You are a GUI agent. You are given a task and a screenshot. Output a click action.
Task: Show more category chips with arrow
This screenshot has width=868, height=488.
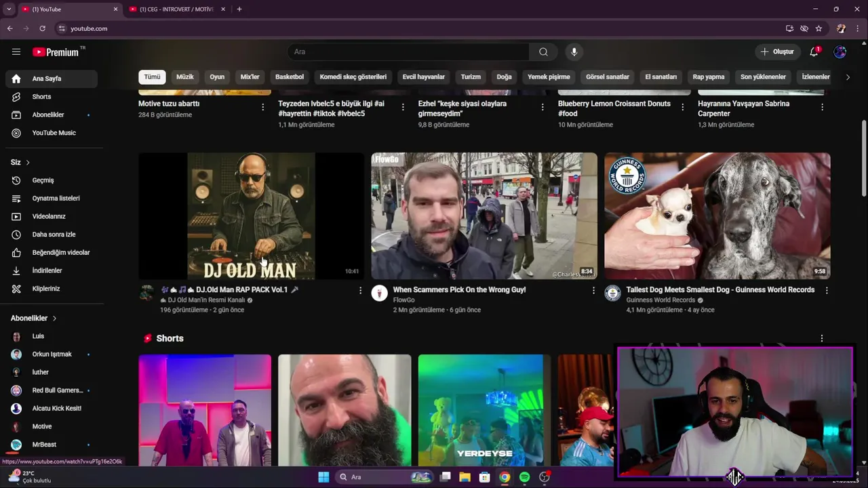click(848, 77)
